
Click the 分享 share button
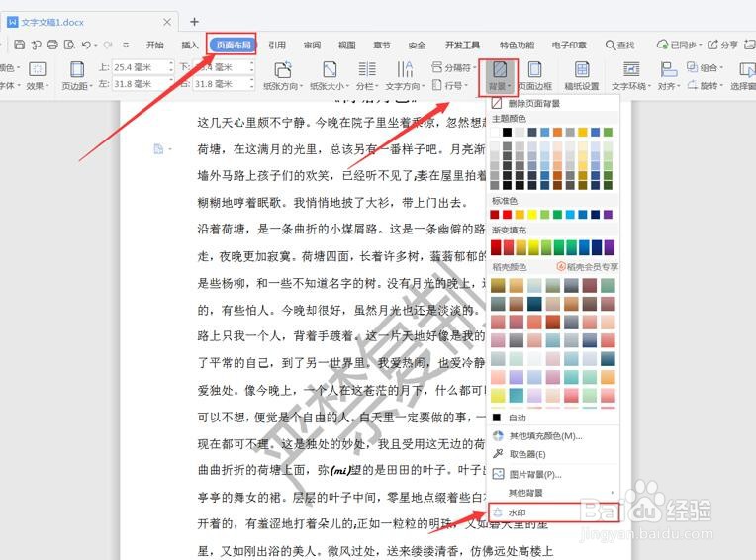pos(722,45)
